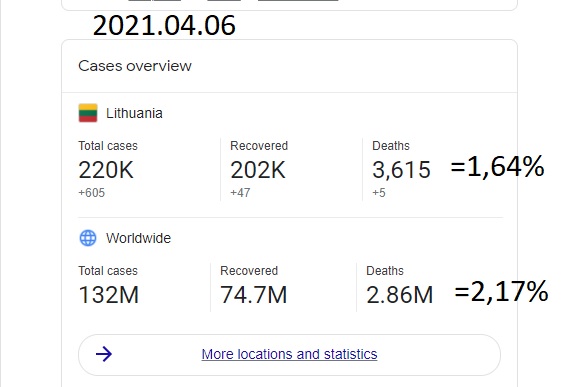584x387 pixels.
Task: Click the Deaths label under Lithuania
Action: 391,146
